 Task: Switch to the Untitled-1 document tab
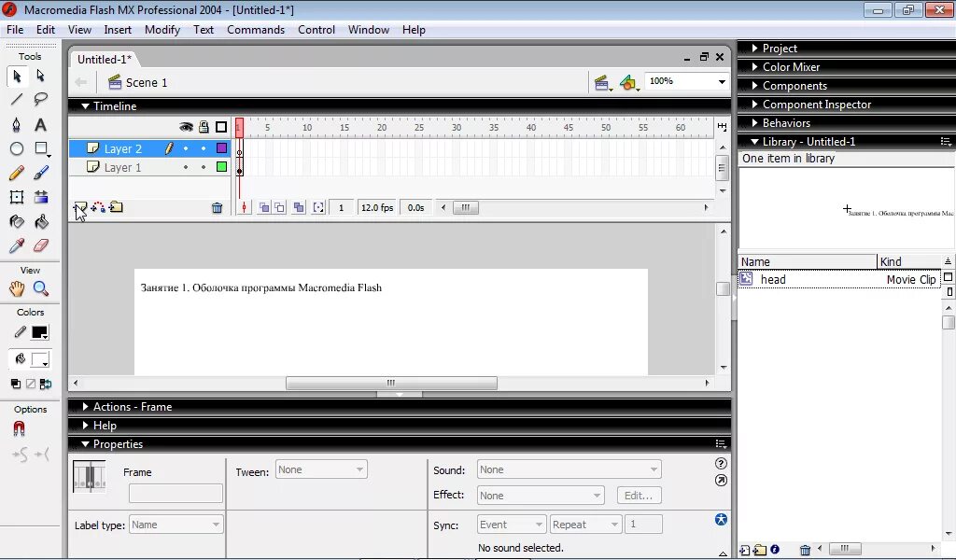tap(105, 59)
